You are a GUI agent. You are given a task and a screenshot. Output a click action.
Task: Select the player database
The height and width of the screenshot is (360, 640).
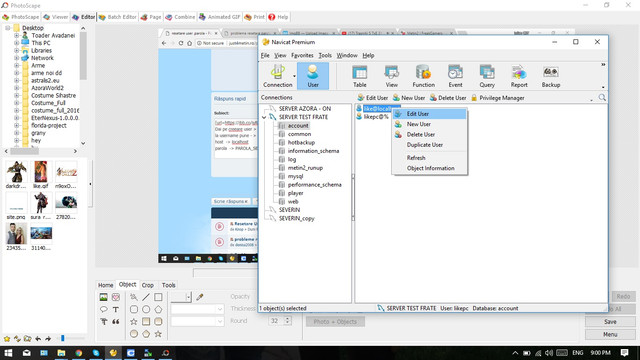(295, 193)
